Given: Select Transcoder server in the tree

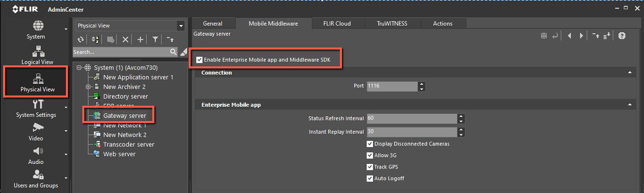Looking at the screenshot, I should (x=128, y=144).
